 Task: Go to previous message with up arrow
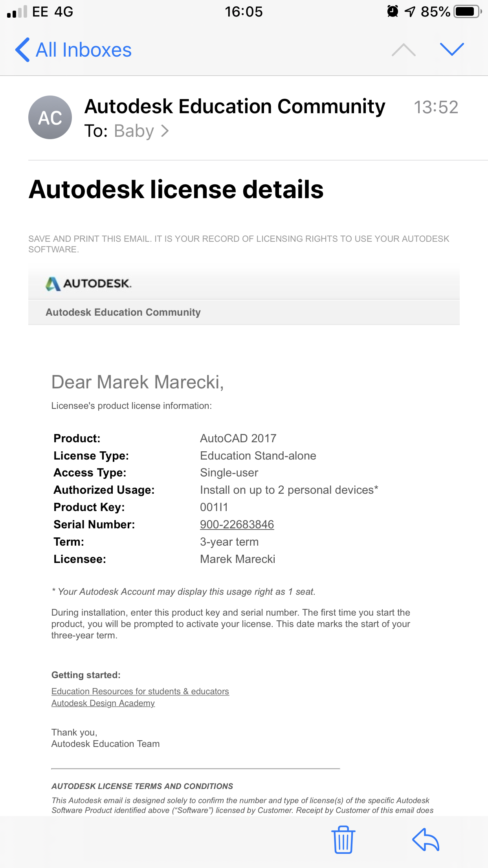(404, 50)
